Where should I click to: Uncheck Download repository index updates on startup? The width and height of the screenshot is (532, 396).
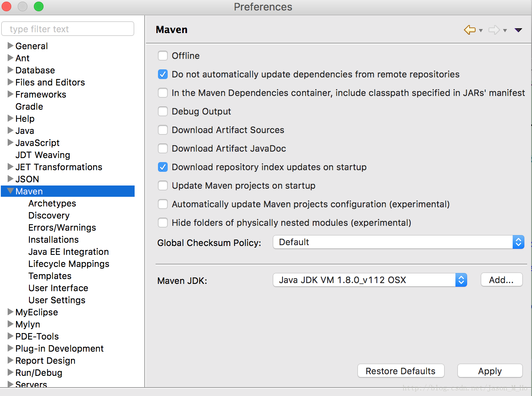point(163,167)
